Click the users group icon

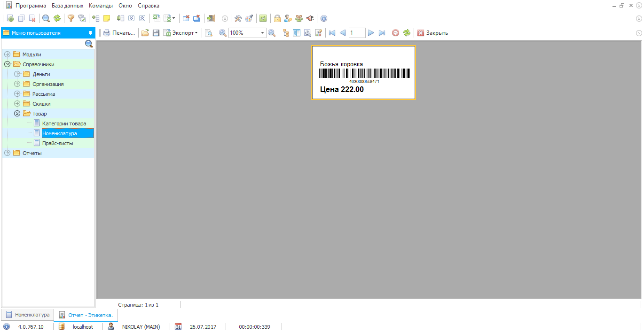[x=299, y=19]
